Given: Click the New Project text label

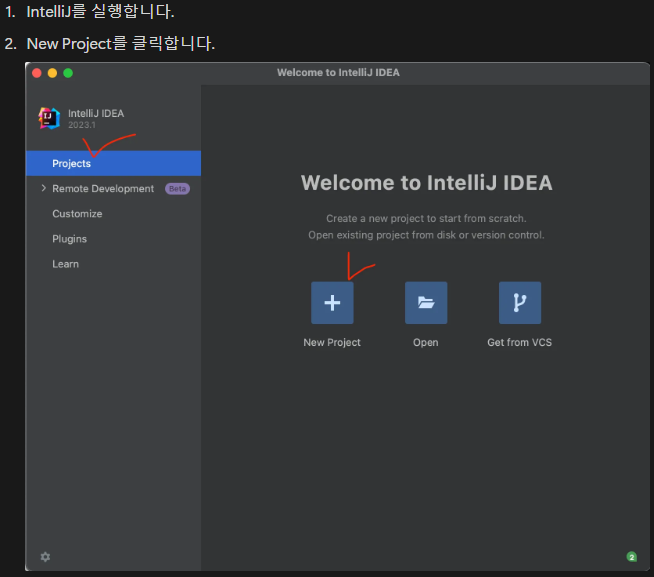Looking at the screenshot, I should tap(332, 343).
